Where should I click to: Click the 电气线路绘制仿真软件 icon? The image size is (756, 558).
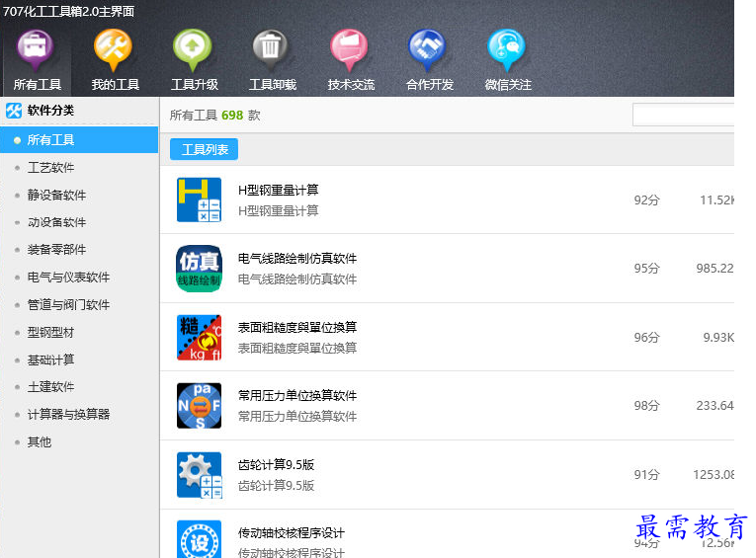point(199,269)
